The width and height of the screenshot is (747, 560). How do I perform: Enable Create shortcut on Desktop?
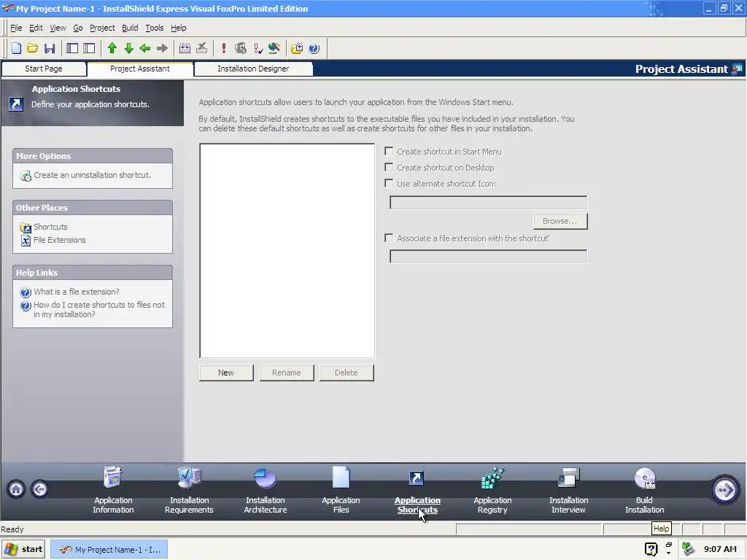pyautogui.click(x=389, y=168)
